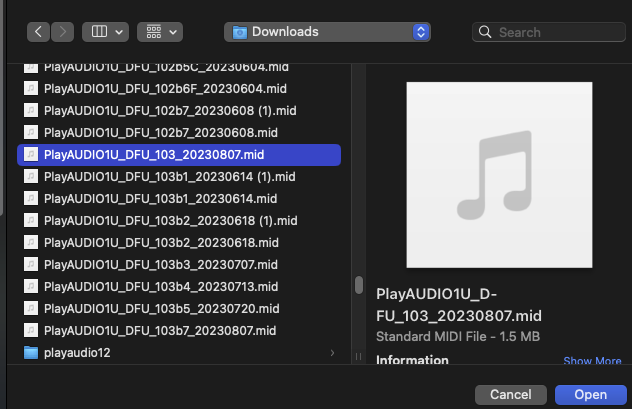Select PlayAUDIO1U_DFU_103b5_20230720.mid
The height and width of the screenshot is (409, 632).
click(x=179, y=309)
